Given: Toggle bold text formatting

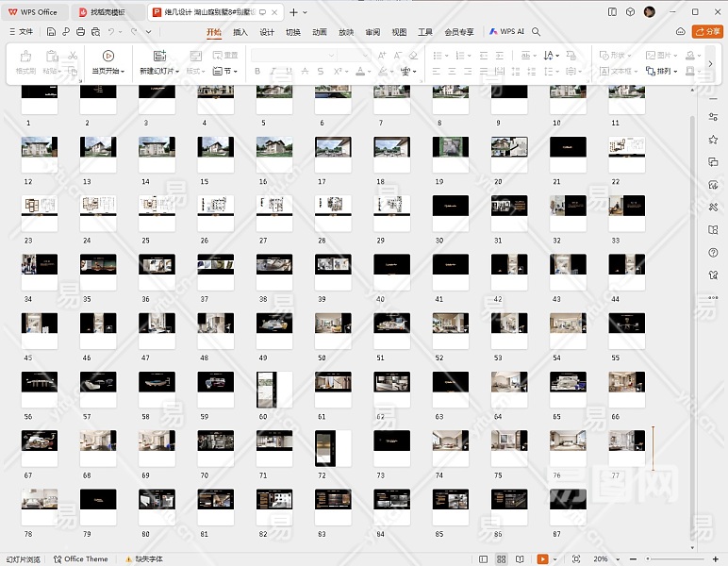Looking at the screenshot, I should click(257, 72).
